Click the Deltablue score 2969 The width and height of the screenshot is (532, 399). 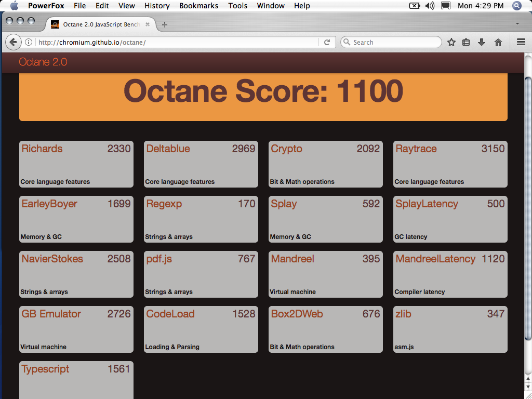244,149
